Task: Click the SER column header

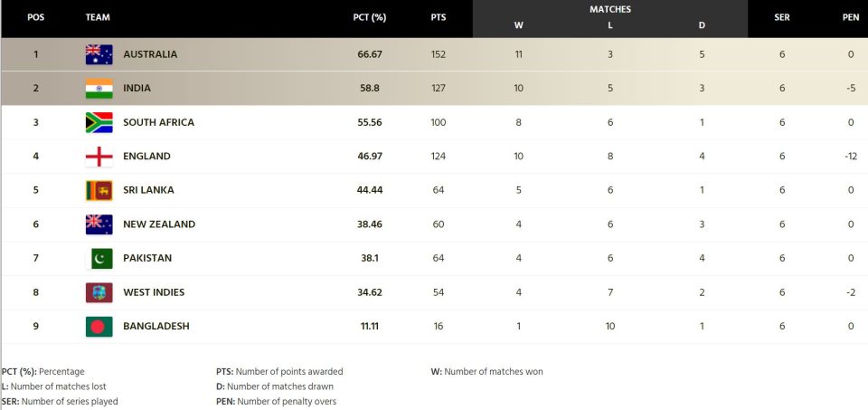Action: (x=781, y=17)
